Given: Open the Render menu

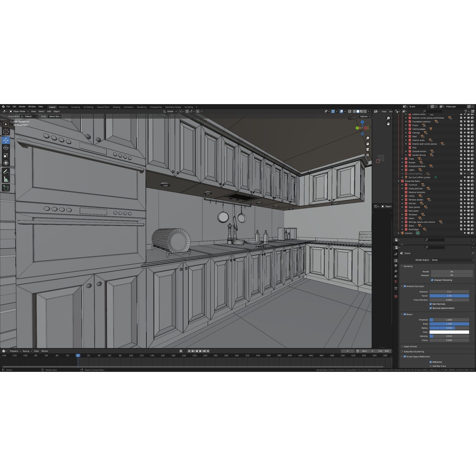Looking at the screenshot, I should (22, 106).
